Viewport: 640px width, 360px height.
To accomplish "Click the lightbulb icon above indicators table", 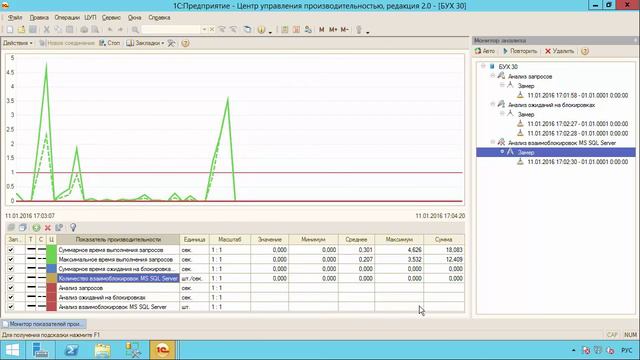I will click(73, 228).
